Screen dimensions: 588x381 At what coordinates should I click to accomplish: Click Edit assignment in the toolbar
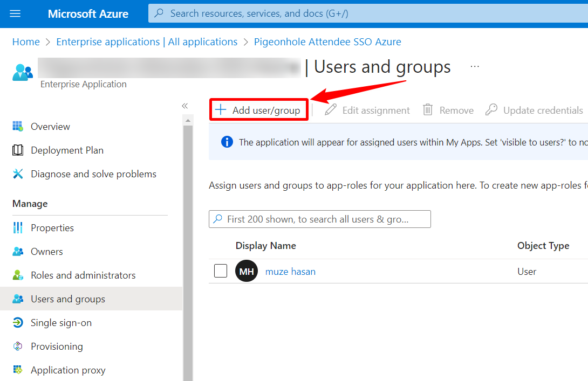click(367, 110)
